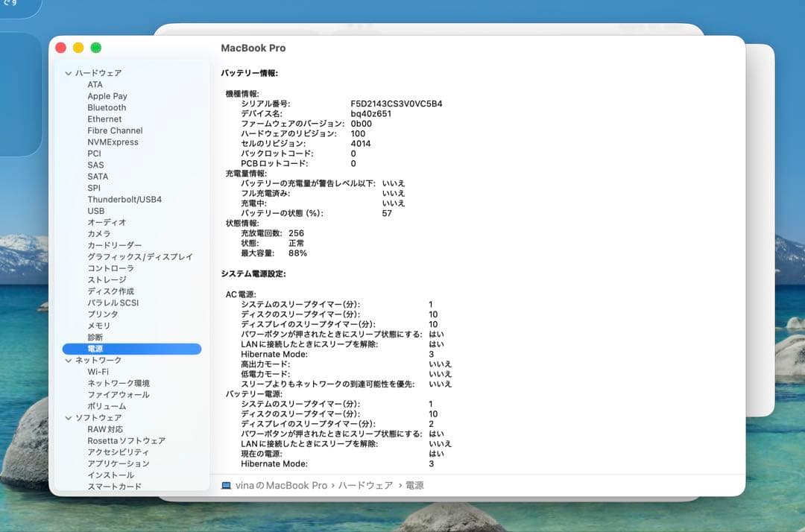Click the バッテリー電源 subsection label
Image resolution: width=805 pixels, height=532 pixels.
coord(254,394)
